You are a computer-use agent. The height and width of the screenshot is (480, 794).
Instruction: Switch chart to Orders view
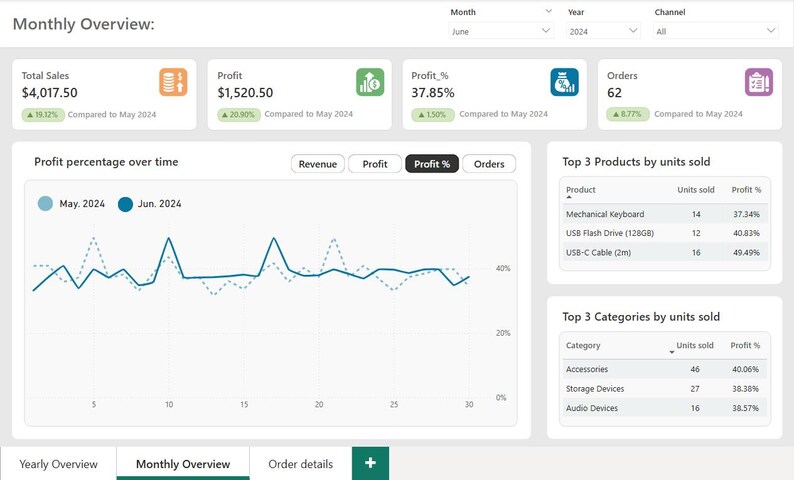(489, 164)
